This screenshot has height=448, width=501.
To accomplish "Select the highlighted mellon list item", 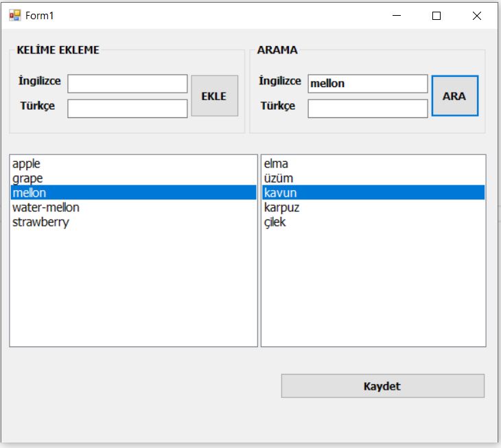I will [x=134, y=193].
